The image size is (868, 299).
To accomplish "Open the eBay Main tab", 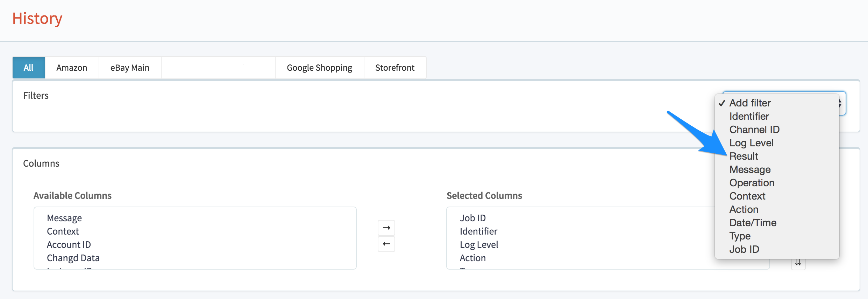I will 130,68.
